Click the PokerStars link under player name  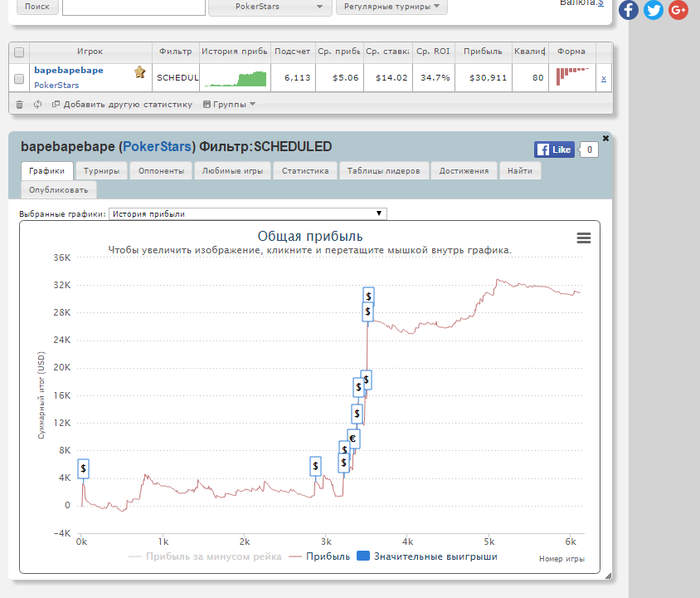pyautogui.click(x=56, y=85)
